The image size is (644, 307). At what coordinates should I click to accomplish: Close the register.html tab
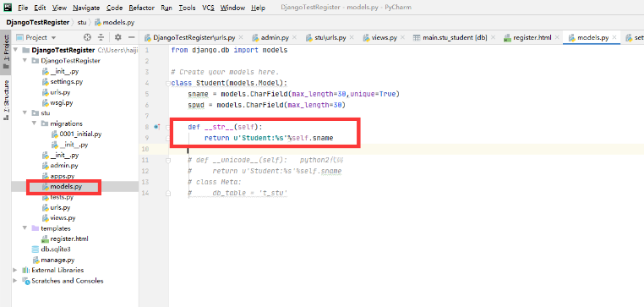coord(557,37)
